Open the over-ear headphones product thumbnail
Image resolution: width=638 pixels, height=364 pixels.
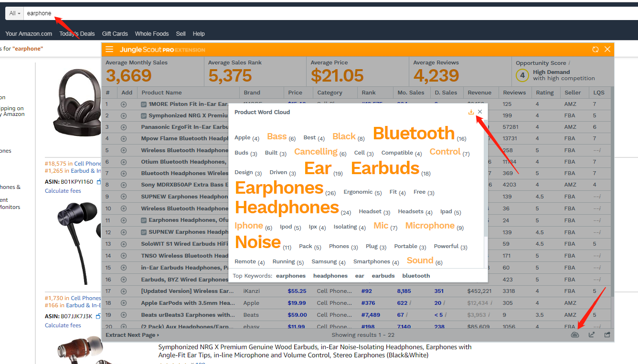pos(77,103)
